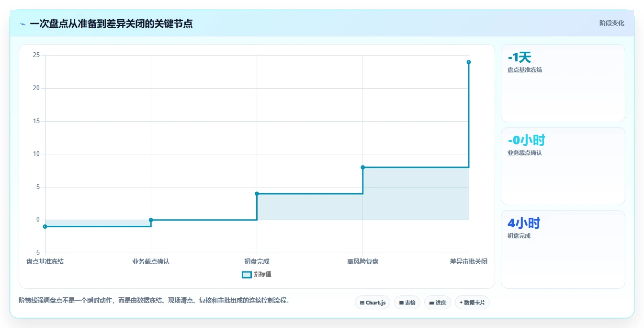
Task: Click y-axis value 25
Action: coord(36,55)
